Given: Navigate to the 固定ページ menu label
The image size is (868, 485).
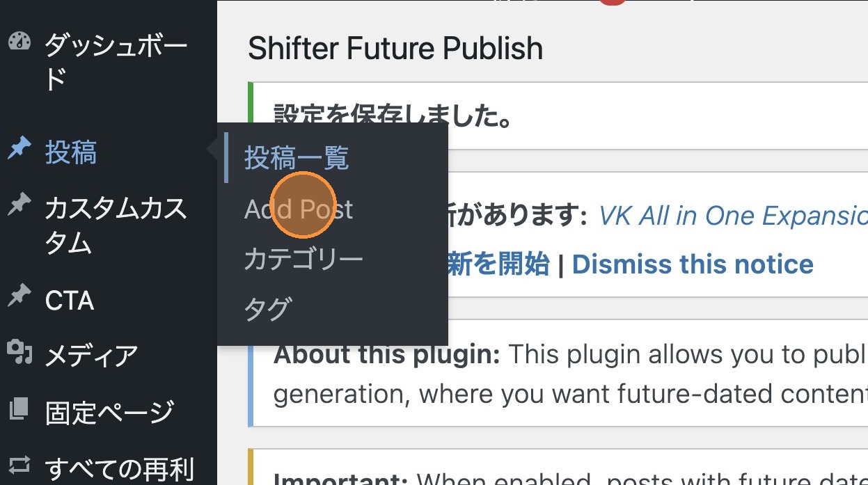Looking at the screenshot, I should point(109,413).
